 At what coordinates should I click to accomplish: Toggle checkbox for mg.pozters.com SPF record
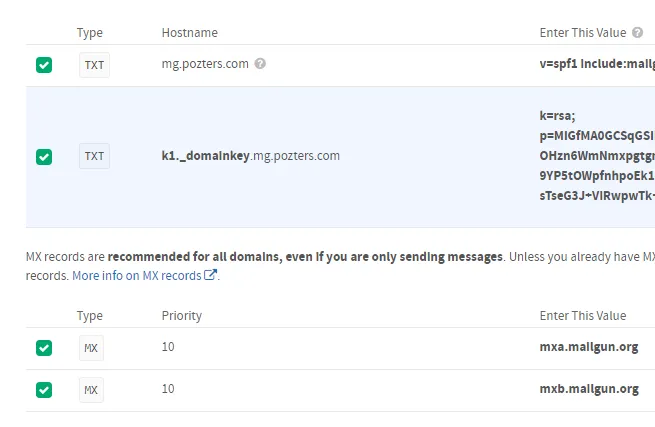(44, 65)
